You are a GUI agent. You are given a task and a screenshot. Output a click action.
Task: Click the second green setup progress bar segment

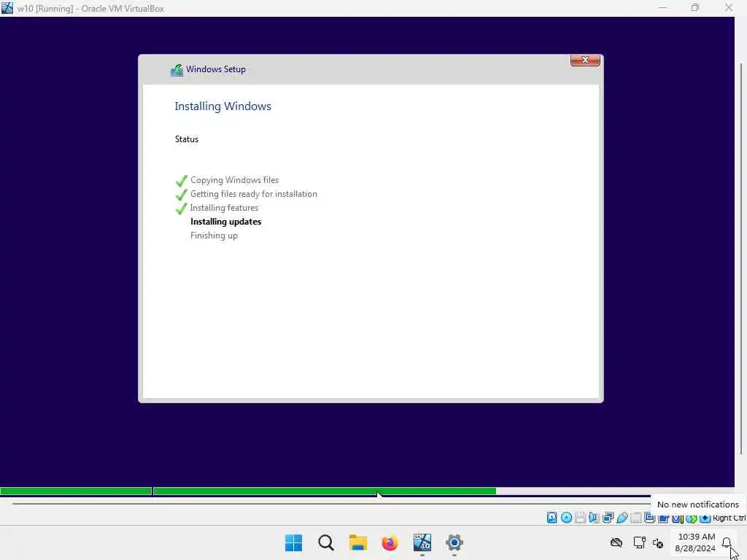(x=325, y=491)
